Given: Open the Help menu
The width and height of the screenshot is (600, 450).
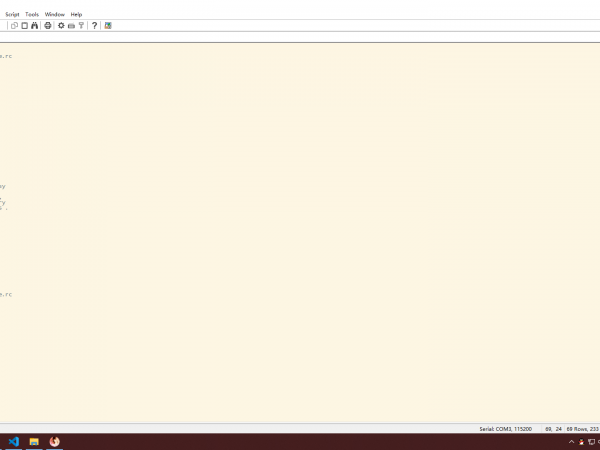Looking at the screenshot, I should 76,14.
